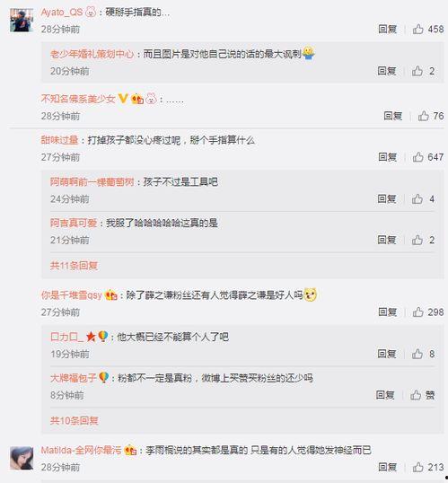
Task: Tap thumbs-up beside 76 likes
Action: click(x=424, y=116)
